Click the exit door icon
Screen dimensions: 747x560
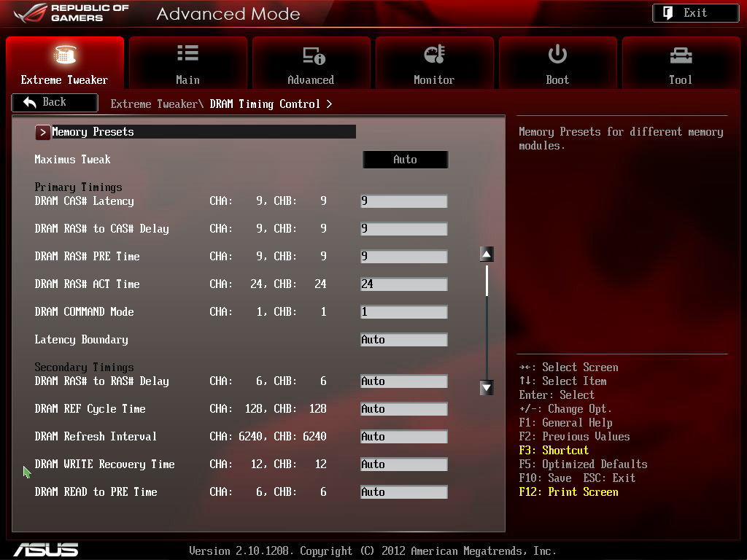click(x=668, y=13)
